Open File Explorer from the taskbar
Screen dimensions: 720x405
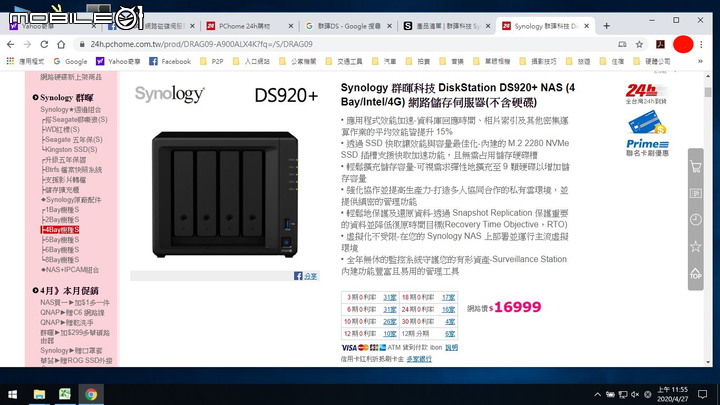click(39, 394)
